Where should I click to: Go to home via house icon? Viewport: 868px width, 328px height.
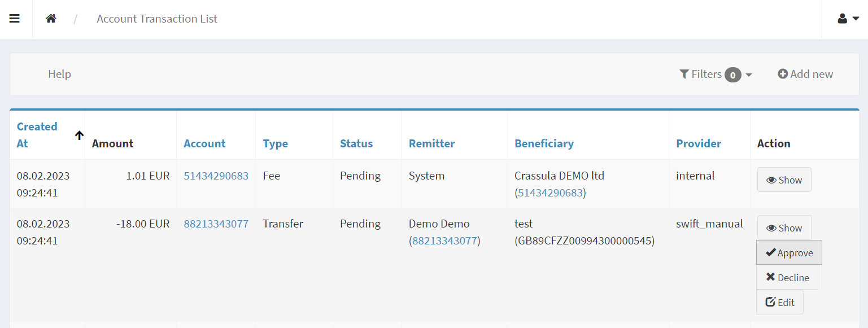pyautogui.click(x=51, y=19)
